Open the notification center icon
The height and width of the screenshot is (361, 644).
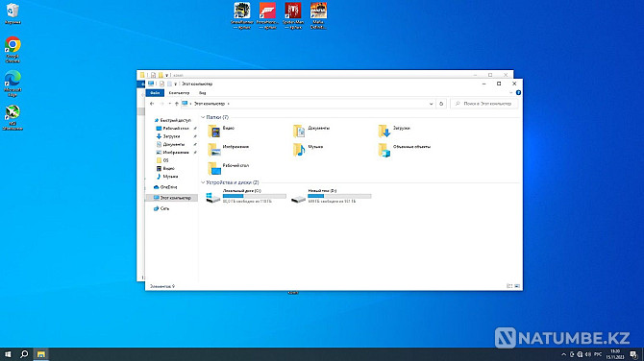point(633,354)
